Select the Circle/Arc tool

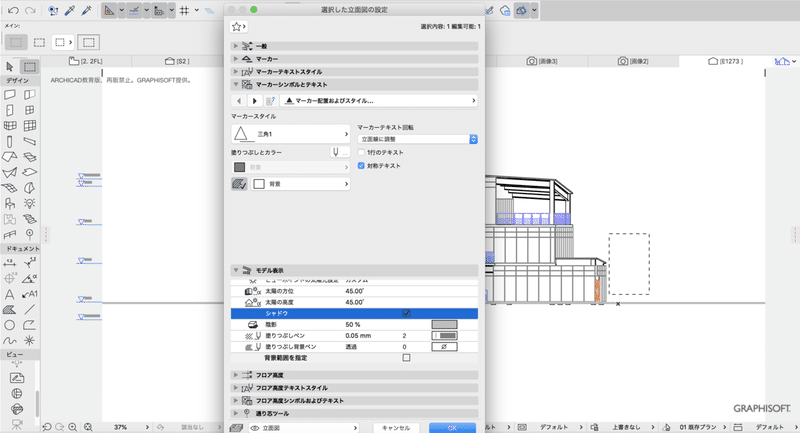pos(10,325)
